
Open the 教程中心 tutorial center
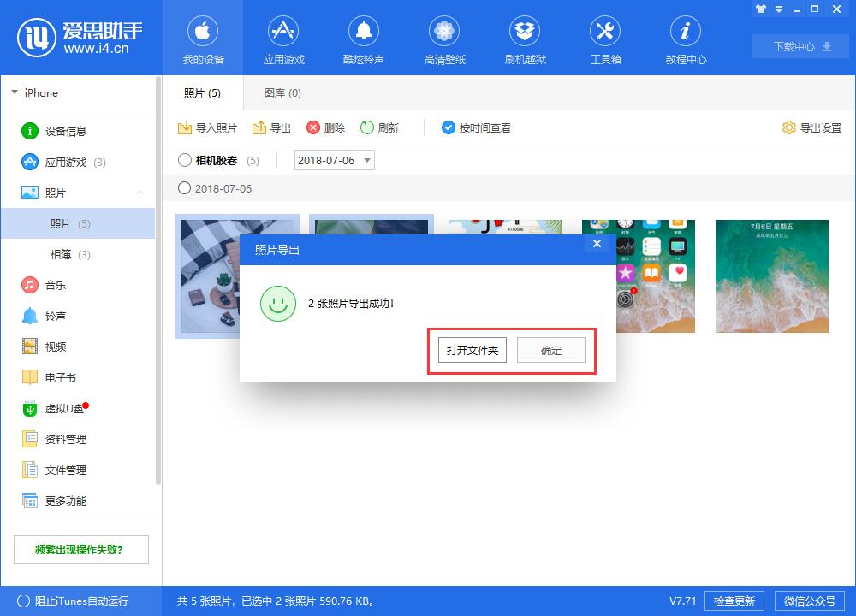pyautogui.click(x=685, y=38)
